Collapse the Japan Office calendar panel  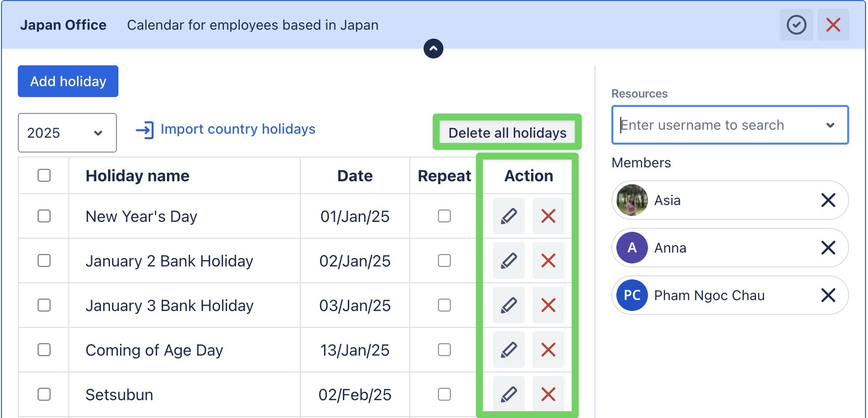[x=434, y=49]
